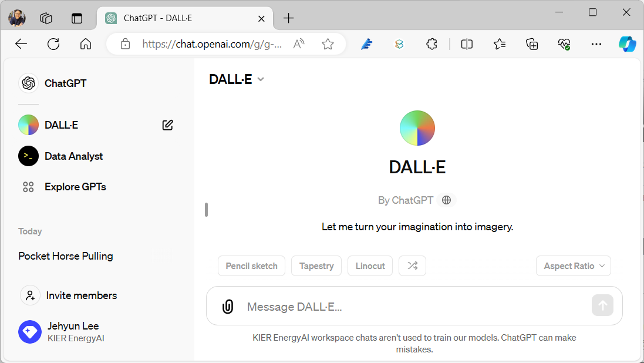Click the teal-orange S extension icon

pos(399,44)
